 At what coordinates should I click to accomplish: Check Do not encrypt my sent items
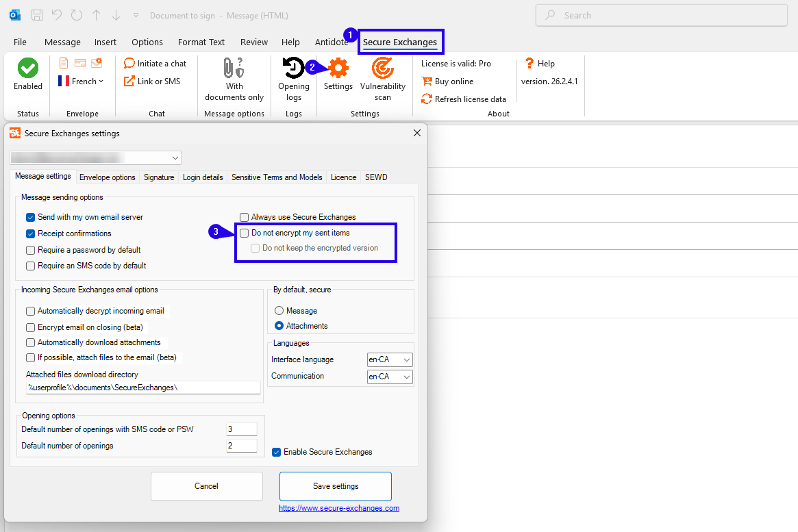[245, 233]
